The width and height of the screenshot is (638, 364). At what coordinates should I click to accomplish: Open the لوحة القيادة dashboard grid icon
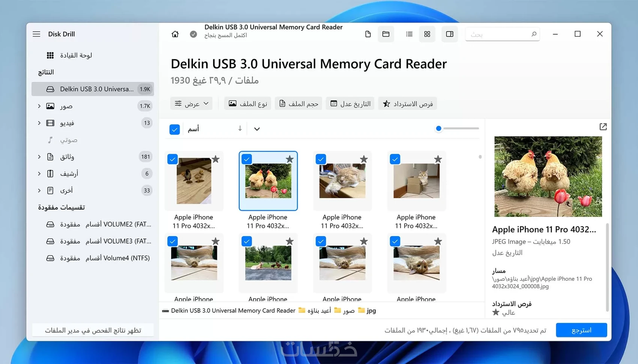click(50, 56)
